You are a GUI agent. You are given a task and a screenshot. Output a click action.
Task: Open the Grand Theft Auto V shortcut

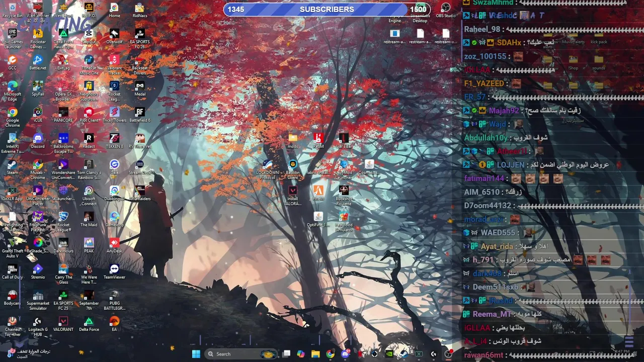coord(13,248)
